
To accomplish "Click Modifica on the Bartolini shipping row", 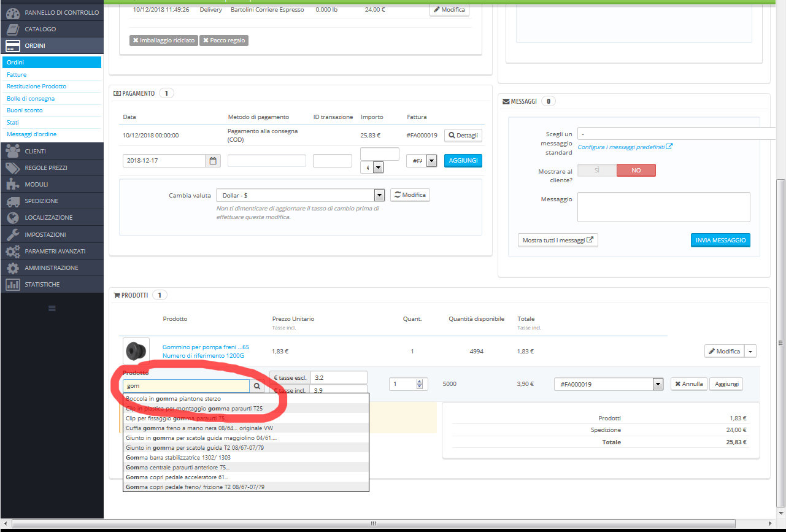I will click(449, 10).
